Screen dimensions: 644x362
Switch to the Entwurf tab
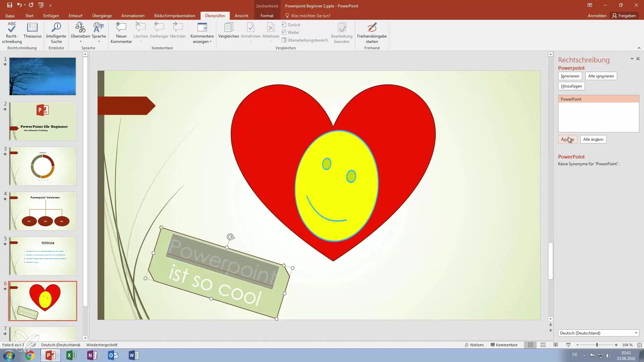coord(75,16)
